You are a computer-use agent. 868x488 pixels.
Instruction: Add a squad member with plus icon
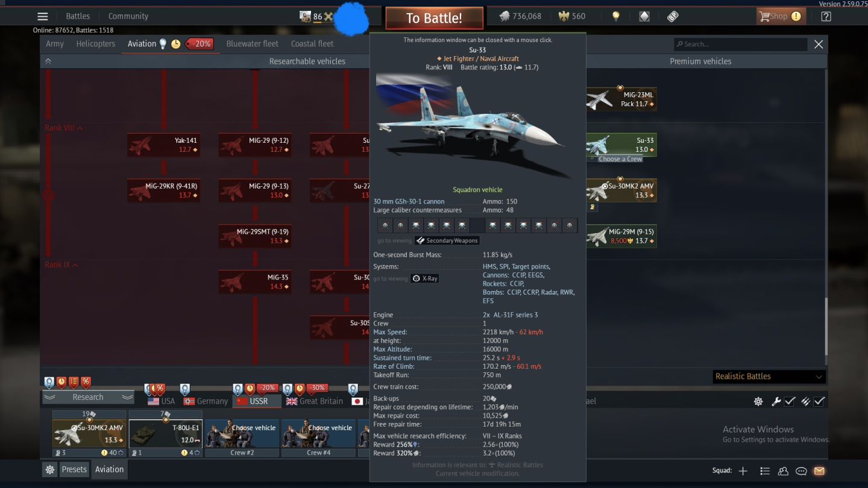coord(743,471)
